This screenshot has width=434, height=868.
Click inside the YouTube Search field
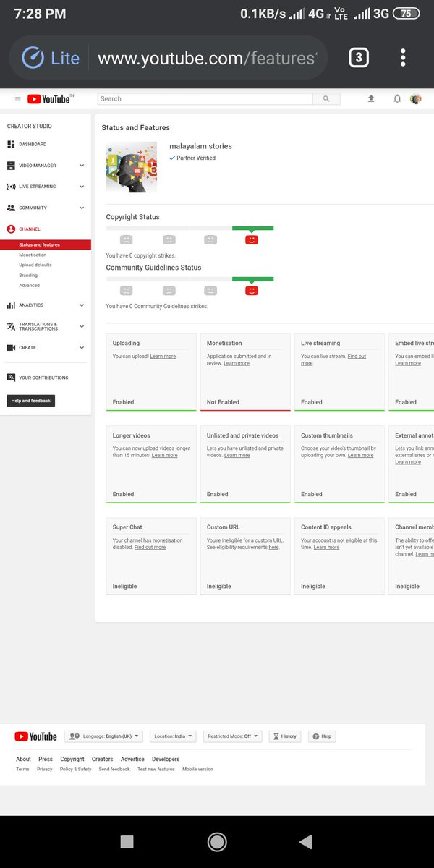[205, 99]
